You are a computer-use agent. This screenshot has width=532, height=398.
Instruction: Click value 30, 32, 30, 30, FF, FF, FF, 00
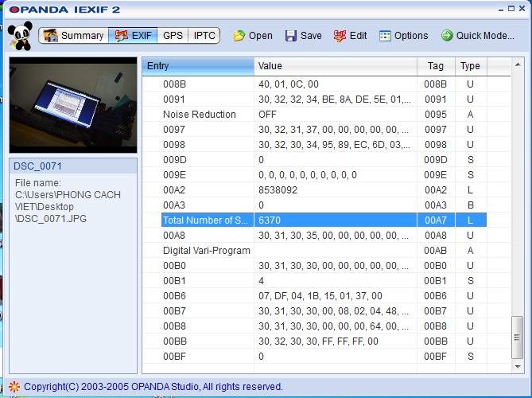click(x=318, y=341)
